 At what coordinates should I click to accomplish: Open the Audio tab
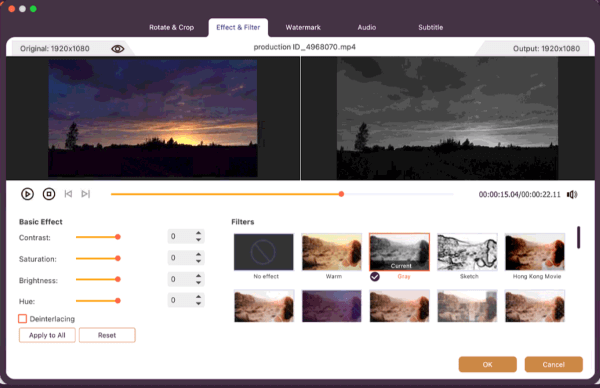(367, 27)
